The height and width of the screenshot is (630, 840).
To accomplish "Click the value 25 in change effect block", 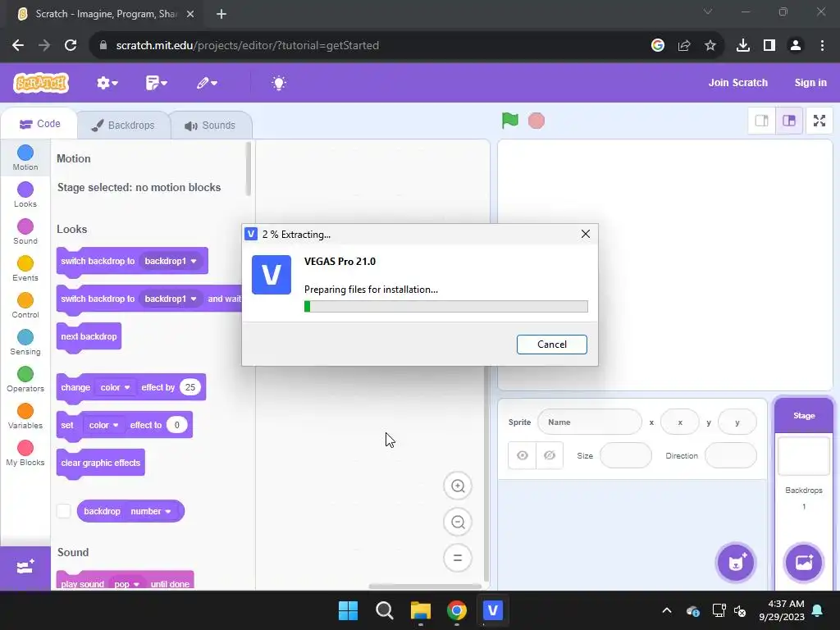I will (x=190, y=387).
